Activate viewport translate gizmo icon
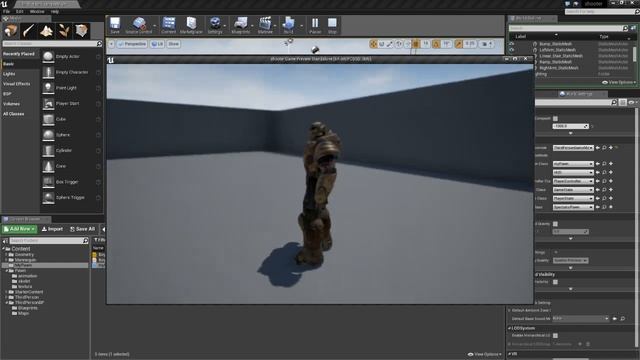Image resolution: width=640 pixels, height=360 pixels. coord(373,44)
